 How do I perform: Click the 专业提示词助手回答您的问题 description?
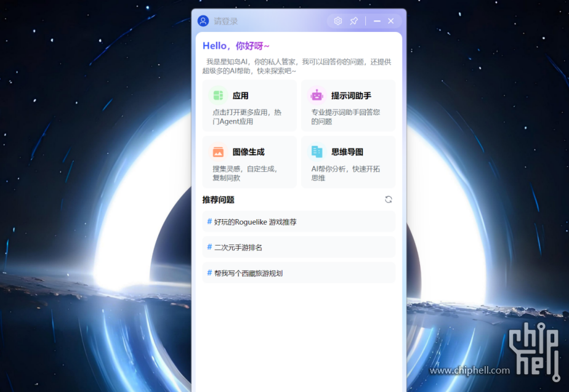coord(345,117)
